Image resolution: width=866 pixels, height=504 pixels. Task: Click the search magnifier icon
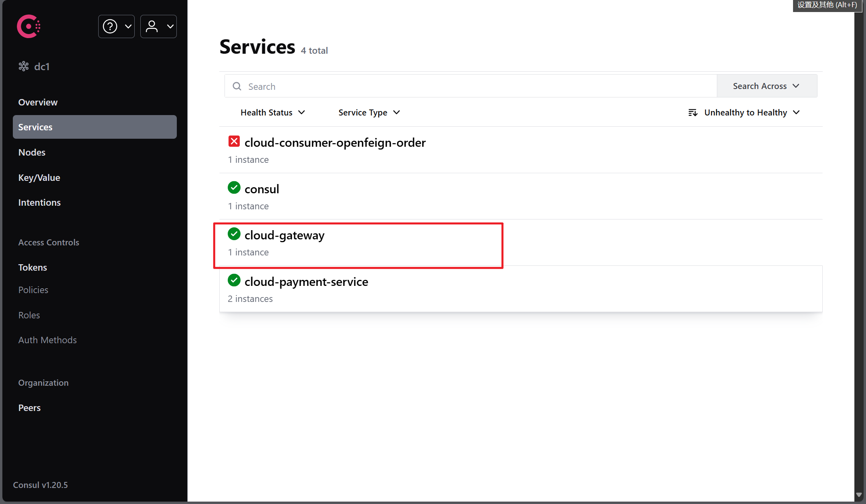click(237, 86)
